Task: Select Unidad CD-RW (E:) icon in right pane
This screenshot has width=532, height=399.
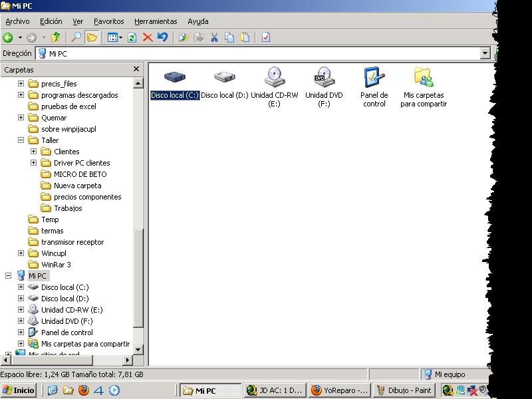Action: (x=274, y=87)
